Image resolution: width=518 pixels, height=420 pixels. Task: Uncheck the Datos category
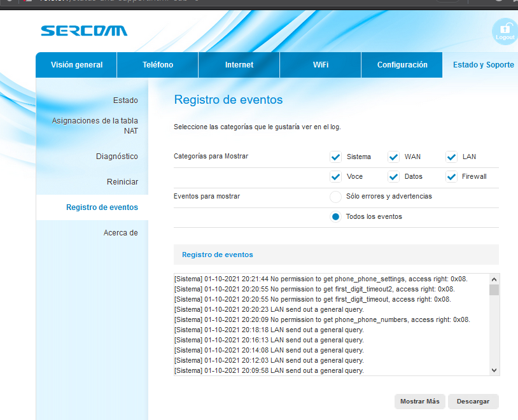point(393,177)
